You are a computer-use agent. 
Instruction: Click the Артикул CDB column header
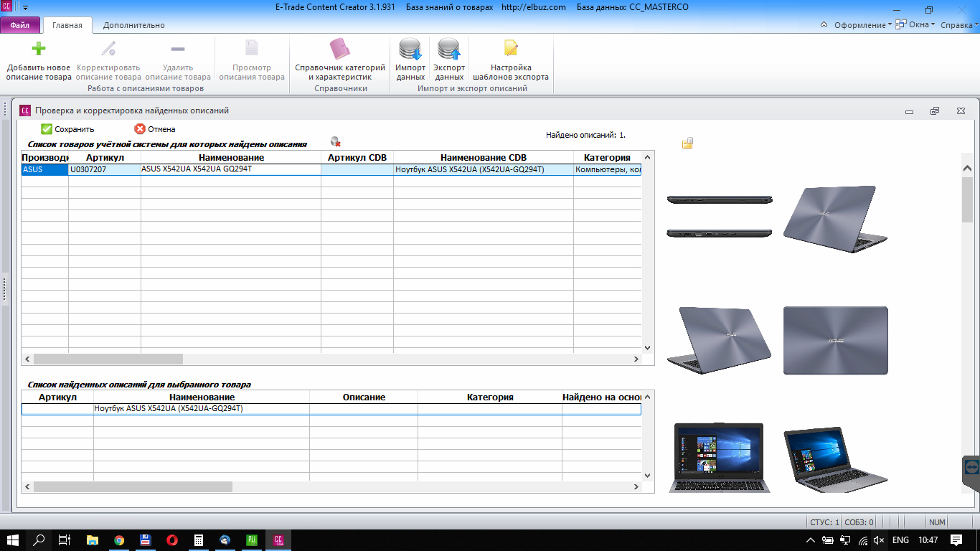point(357,157)
